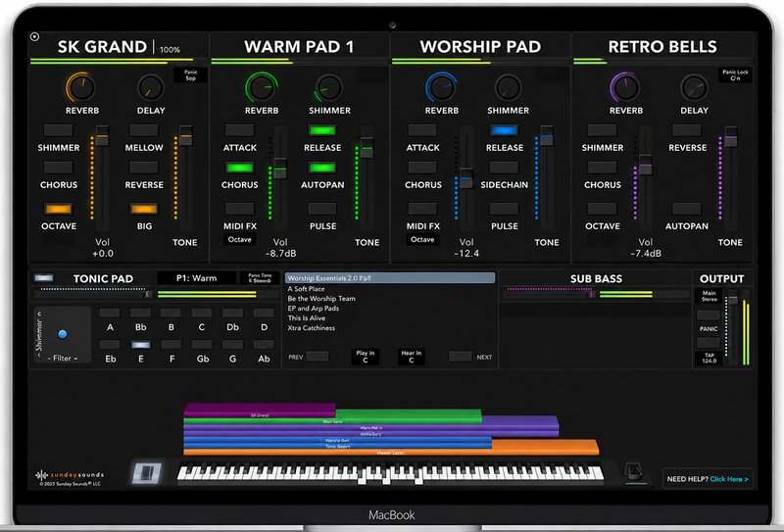The image size is (784, 532).
Task: Enable SK Grand Mellow
Action: [x=144, y=130]
